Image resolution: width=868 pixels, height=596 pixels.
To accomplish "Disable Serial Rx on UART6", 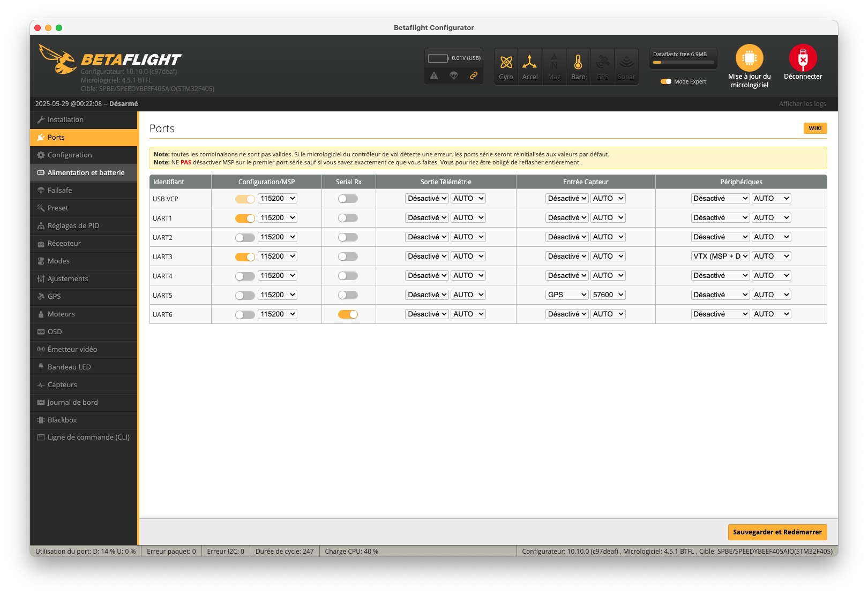I will (x=348, y=314).
